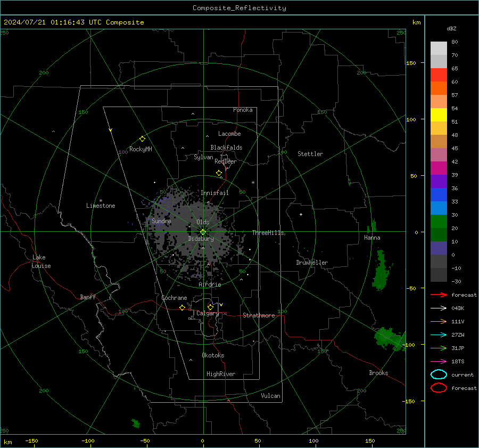
Task: Click the yellow radar-site diamond near Didsbury
Action: (203, 232)
